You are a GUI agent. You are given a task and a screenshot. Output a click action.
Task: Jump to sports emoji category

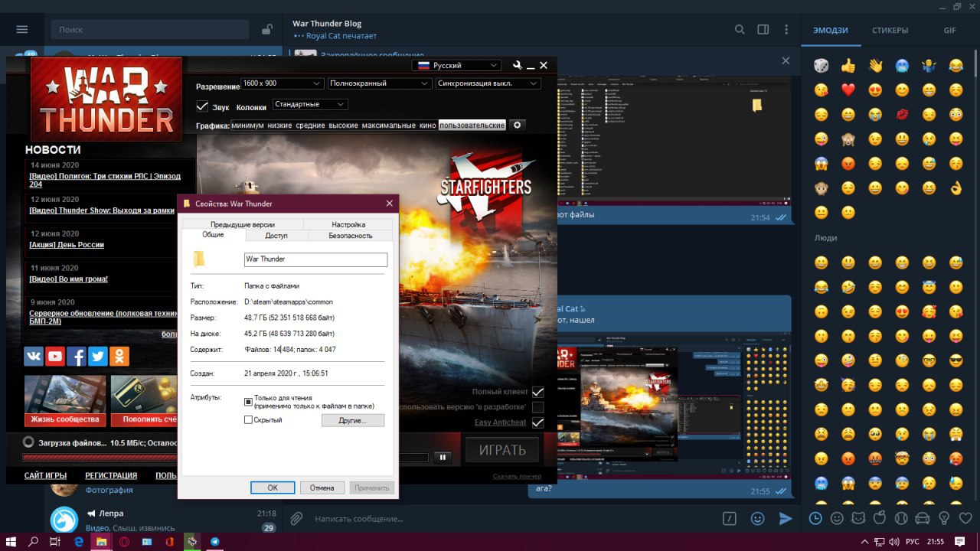901,518
